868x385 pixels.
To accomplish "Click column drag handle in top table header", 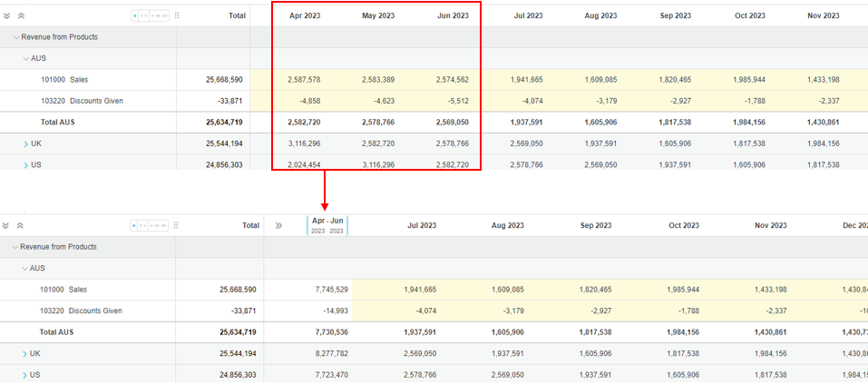I will click(177, 15).
